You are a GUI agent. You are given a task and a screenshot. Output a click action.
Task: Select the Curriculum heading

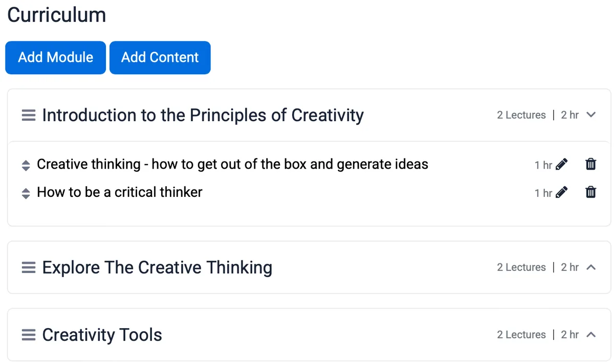56,15
